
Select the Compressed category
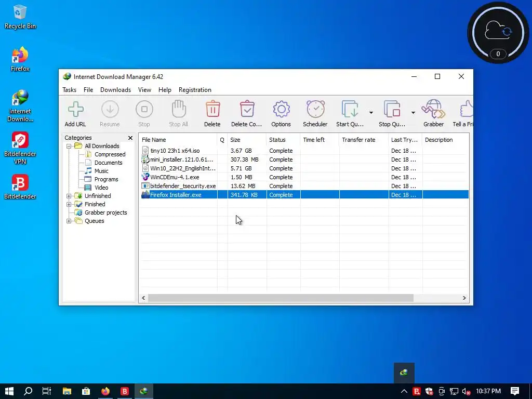[x=110, y=154]
